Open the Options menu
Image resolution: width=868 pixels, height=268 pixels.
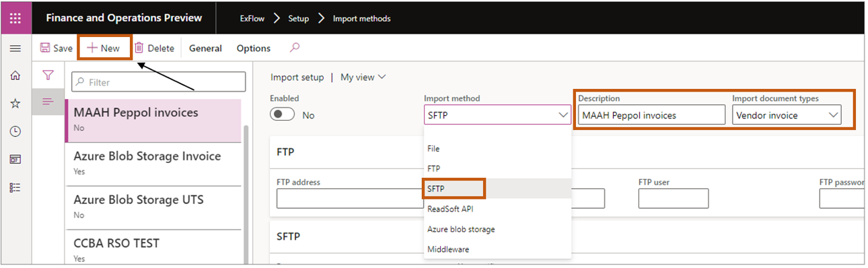point(254,48)
